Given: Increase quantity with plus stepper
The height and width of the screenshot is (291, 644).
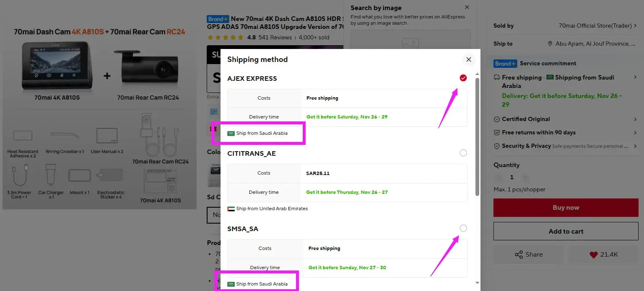Looking at the screenshot, I should [525, 177].
